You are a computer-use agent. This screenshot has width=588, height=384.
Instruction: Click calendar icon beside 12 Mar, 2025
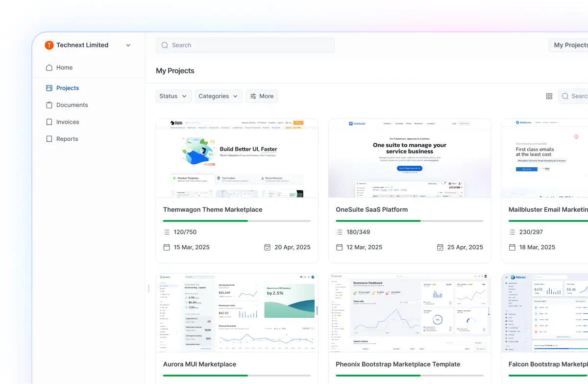coord(339,247)
